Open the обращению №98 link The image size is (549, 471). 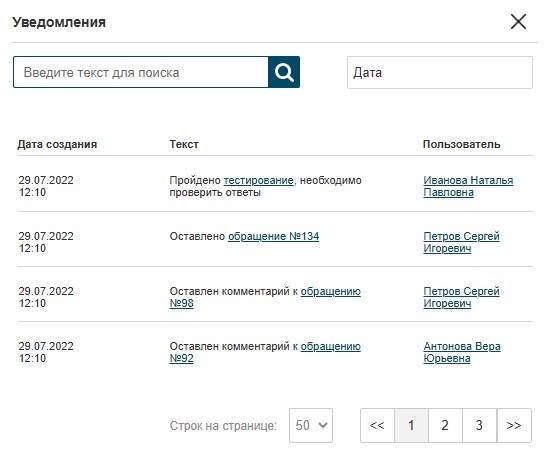[x=265, y=297]
